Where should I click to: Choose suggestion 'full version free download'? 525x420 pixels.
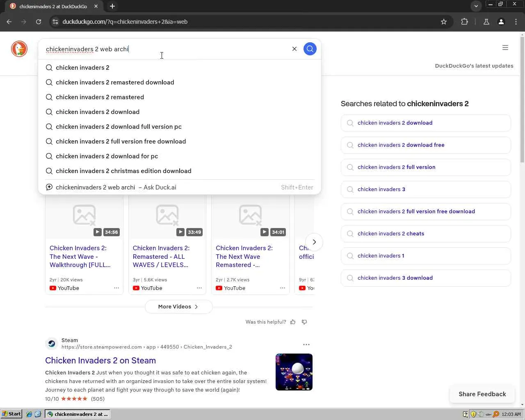pos(180,142)
